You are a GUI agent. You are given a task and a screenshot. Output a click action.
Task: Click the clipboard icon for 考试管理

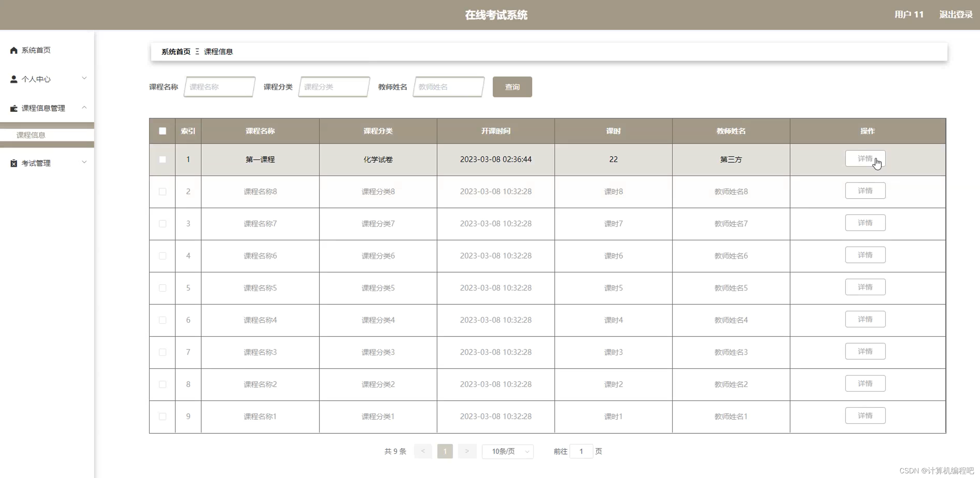point(14,163)
